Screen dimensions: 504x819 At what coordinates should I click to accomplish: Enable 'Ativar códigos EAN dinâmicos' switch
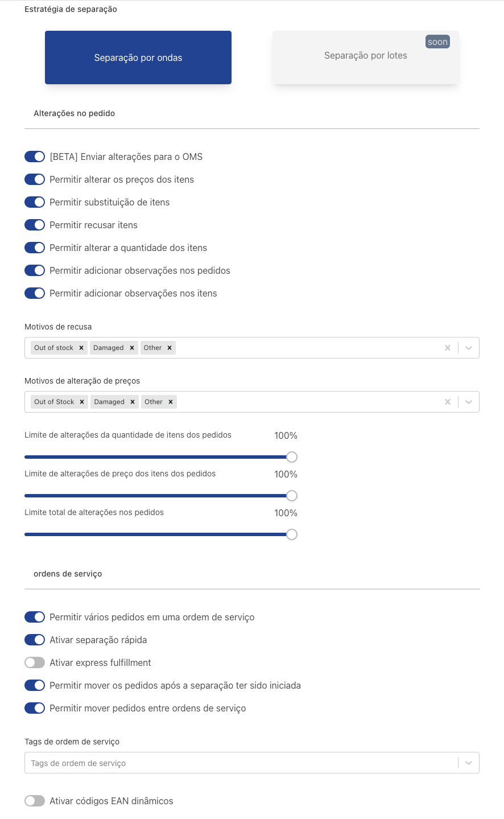pyautogui.click(x=35, y=801)
